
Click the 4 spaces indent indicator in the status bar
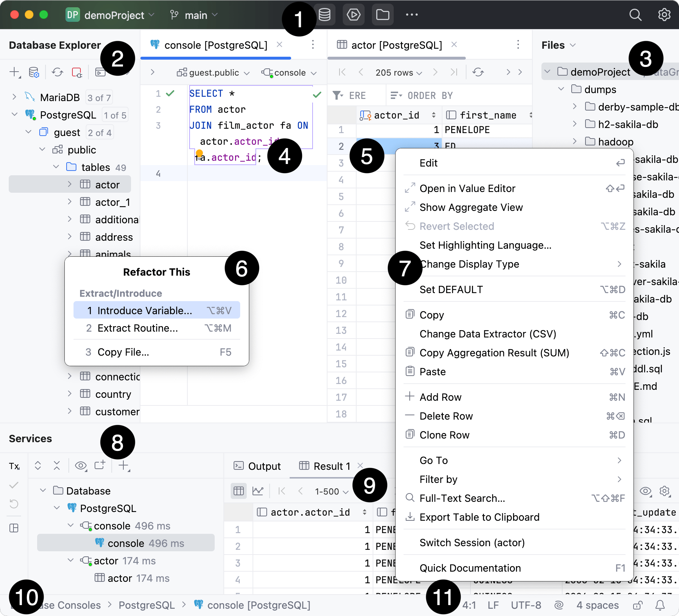[x=597, y=605]
